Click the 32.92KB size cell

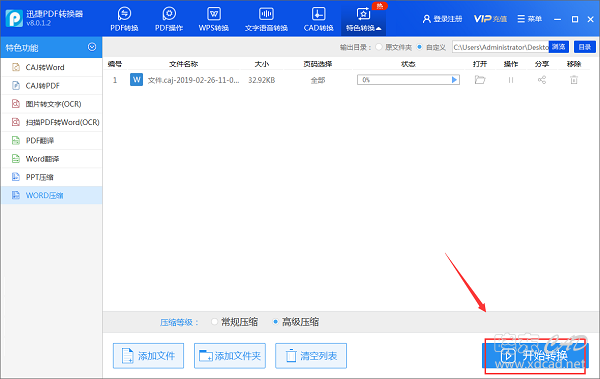coord(261,80)
